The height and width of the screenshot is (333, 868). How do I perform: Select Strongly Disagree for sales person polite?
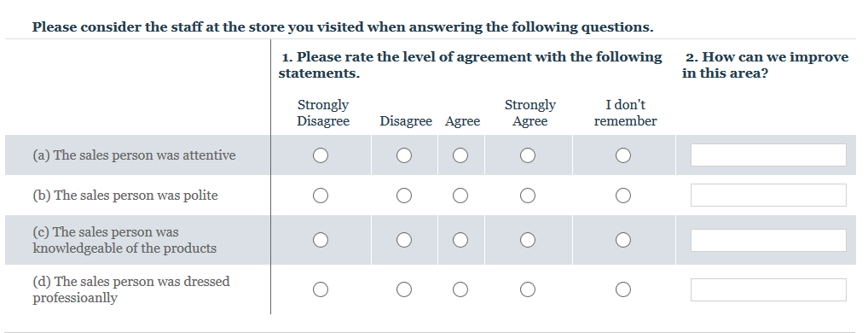tap(321, 196)
